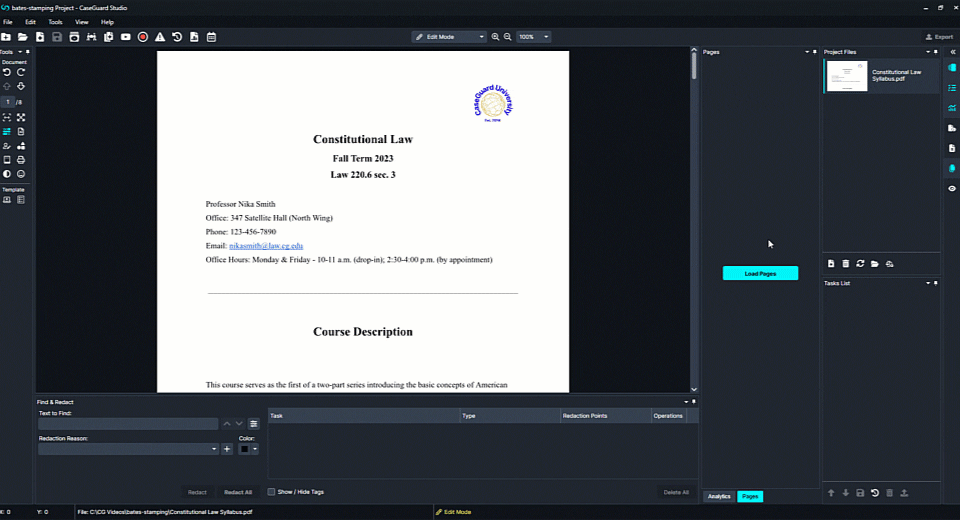Viewport: 960px width, 520px height.
Task: Toggle the cyan fingerprint-like sidebar icon
Action: pos(952,168)
